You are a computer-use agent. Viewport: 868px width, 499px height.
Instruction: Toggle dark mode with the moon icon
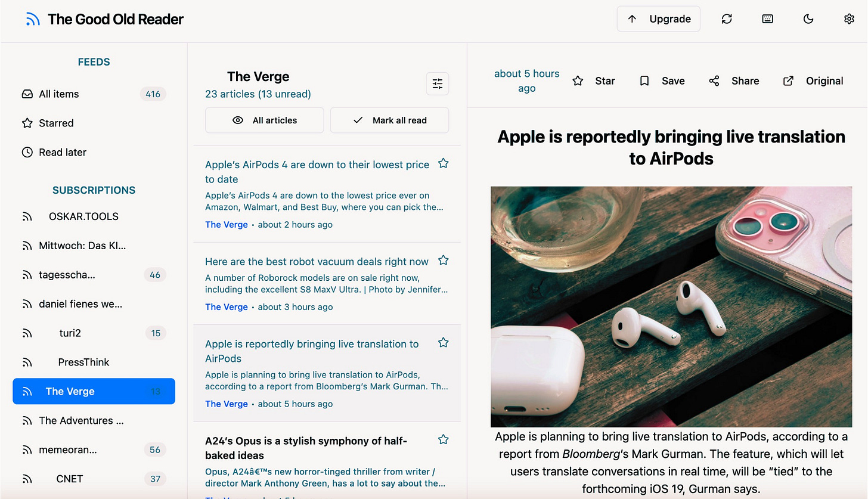pyautogui.click(x=808, y=19)
